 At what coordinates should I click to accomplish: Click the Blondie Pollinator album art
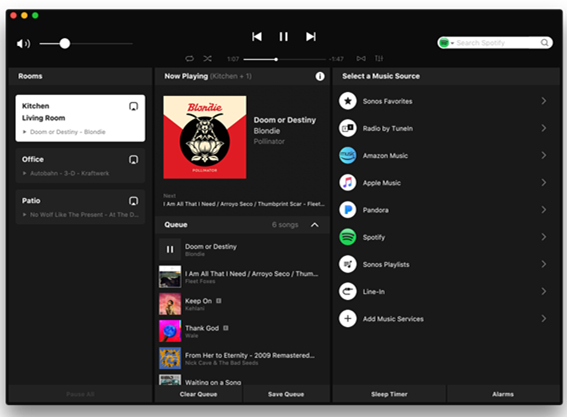click(205, 137)
